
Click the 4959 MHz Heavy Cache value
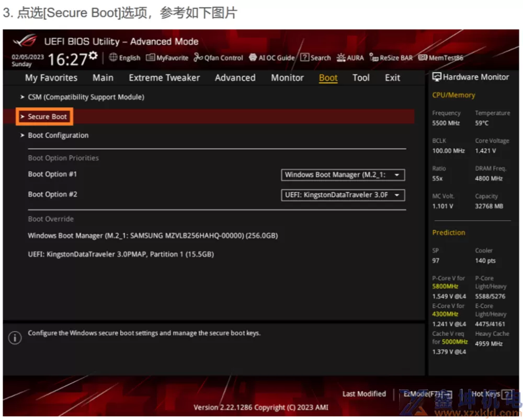(488, 344)
